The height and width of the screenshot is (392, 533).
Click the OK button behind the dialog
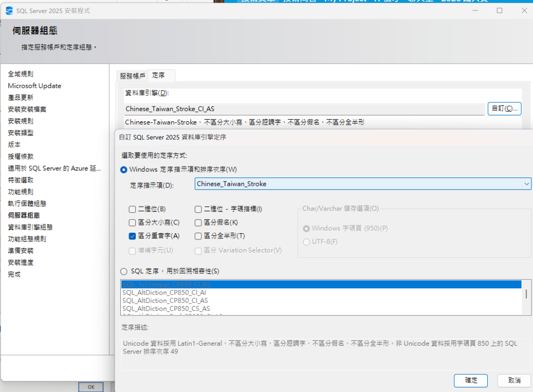point(91,387)
